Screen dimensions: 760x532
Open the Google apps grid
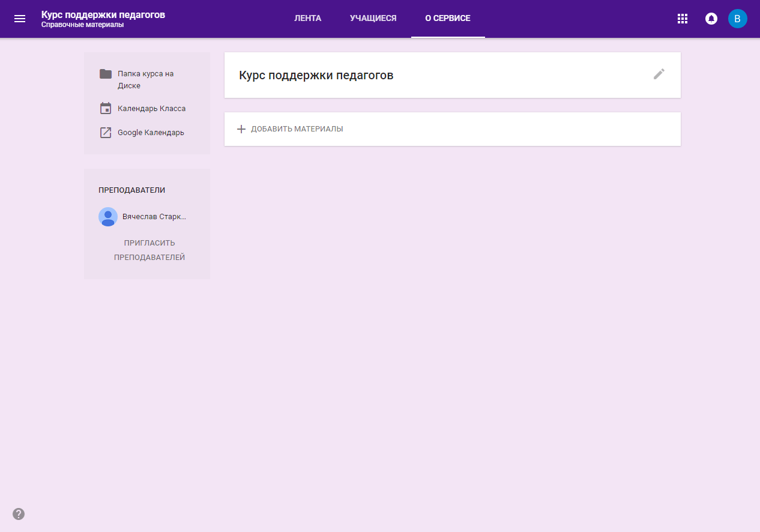point(682,19)
